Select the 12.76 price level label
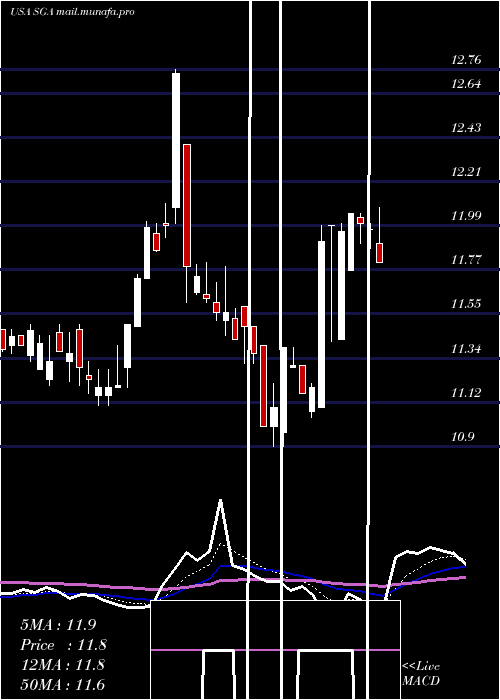The width and height of the screenshot is (500, 700). click(x=466, y=60)
